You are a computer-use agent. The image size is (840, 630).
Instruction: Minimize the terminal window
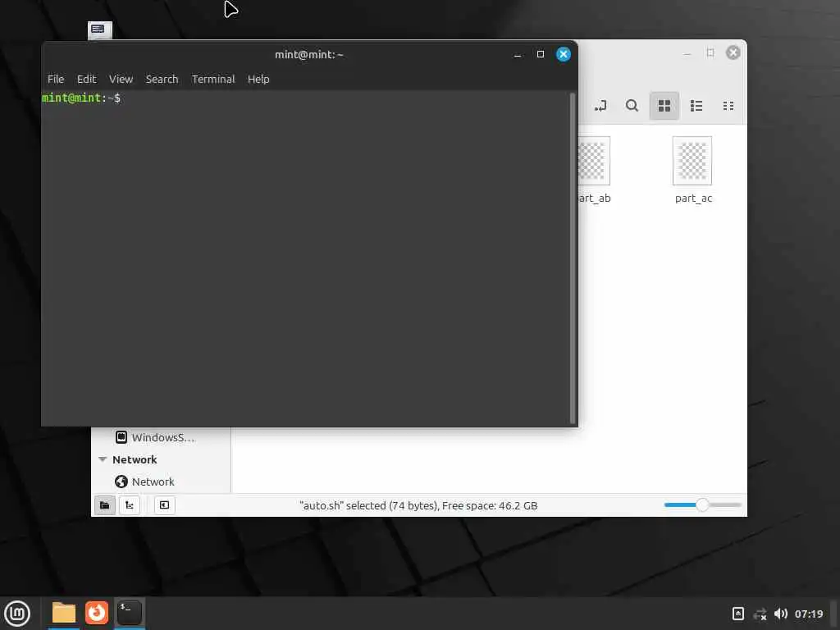518,55
